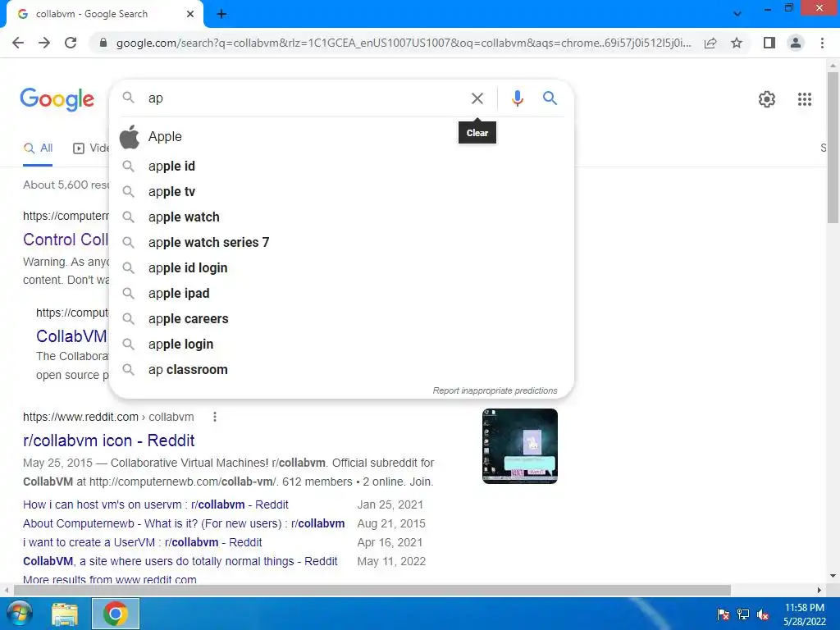Open the Reddit result thumbnail image
The image size is (840, 630).
[519, 446]
